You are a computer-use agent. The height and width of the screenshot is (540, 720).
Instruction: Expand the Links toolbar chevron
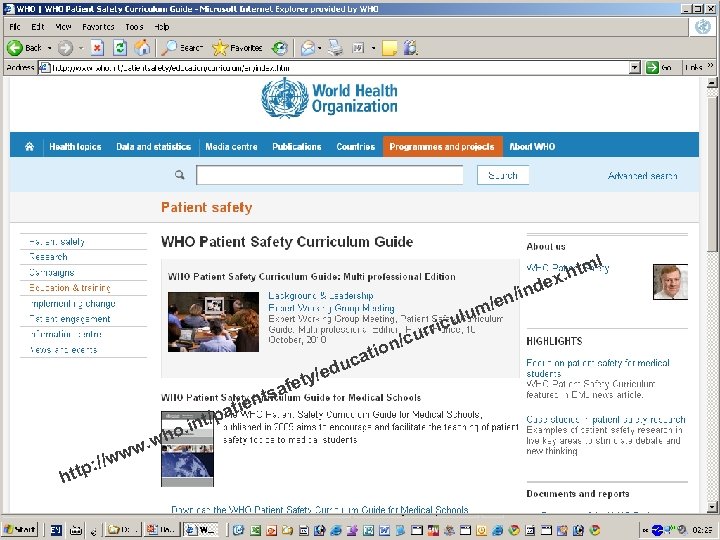pos(710,66)
